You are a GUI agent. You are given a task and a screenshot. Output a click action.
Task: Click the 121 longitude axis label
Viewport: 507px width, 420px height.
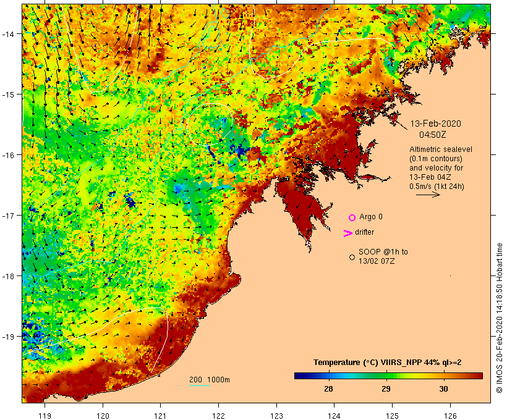point(161,416)
